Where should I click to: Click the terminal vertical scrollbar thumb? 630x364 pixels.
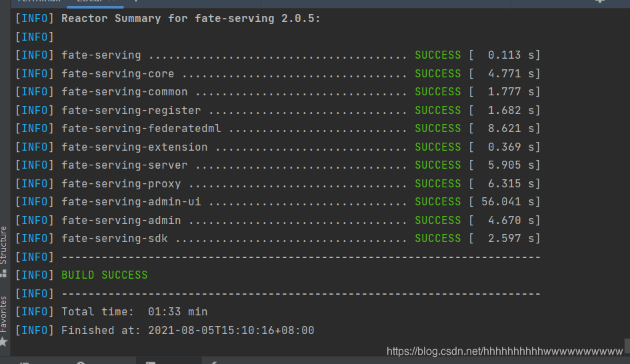point(627,346)
